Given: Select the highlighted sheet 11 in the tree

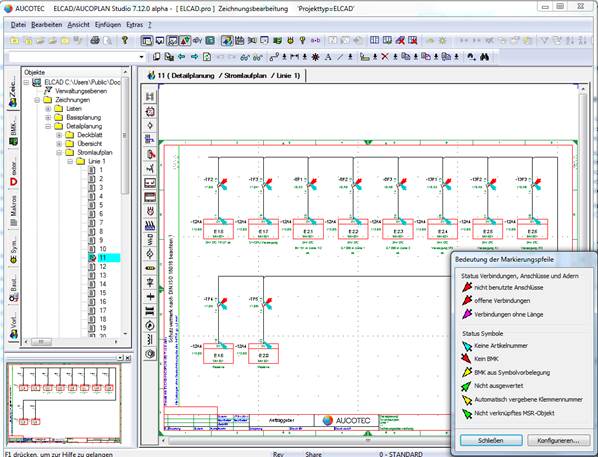Looking at the screenshot, I should tap(104, 258).
